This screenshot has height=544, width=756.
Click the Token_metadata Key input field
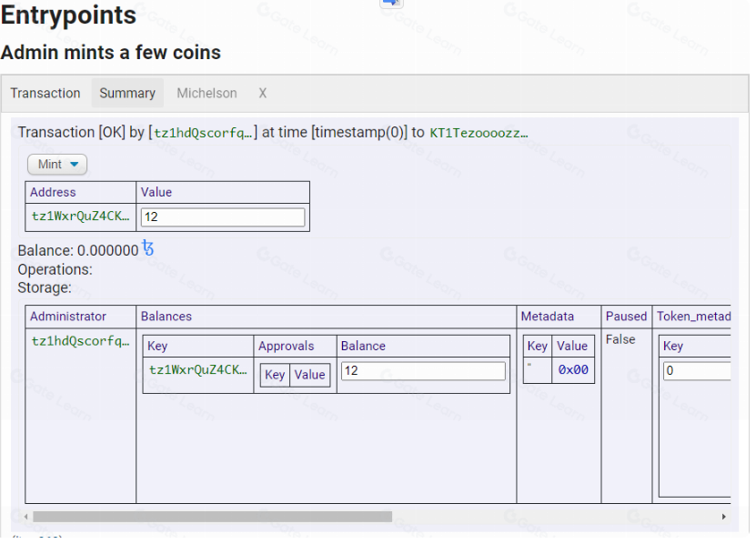(696, 371)
